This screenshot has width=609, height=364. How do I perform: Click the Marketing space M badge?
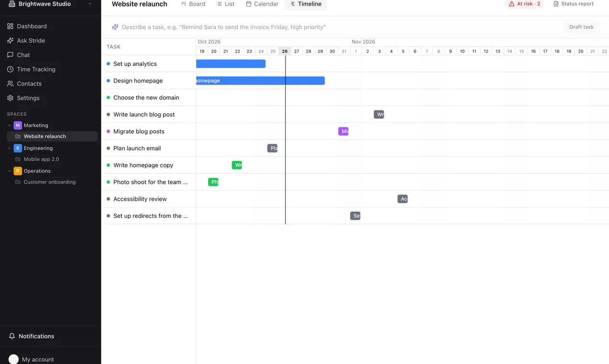[x=18, y=125]
